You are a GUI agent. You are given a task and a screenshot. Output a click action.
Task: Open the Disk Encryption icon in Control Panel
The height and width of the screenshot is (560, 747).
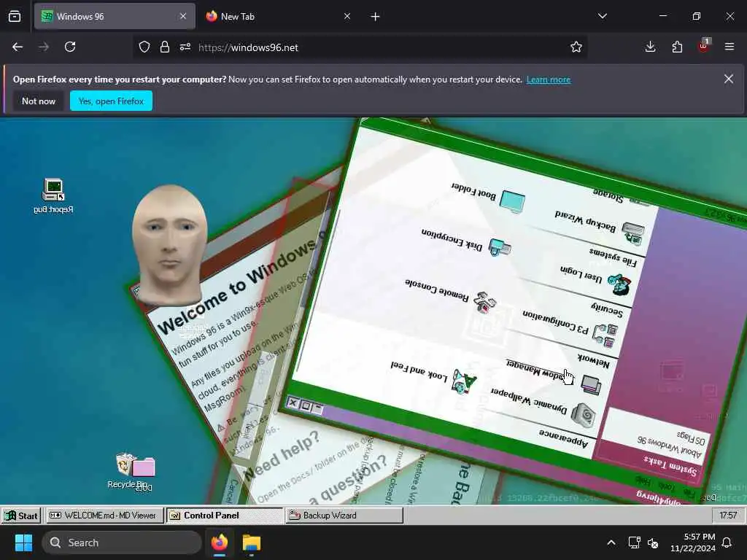500,248
